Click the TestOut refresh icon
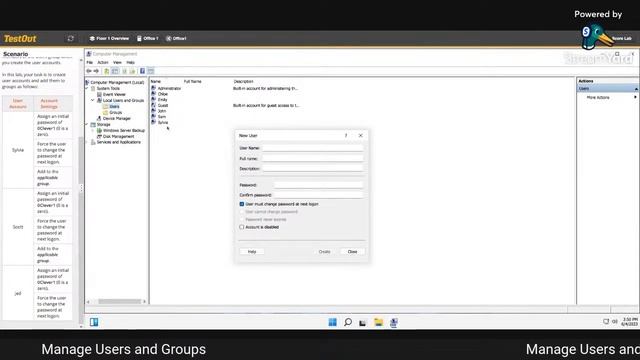 click(x=70, y=38)
